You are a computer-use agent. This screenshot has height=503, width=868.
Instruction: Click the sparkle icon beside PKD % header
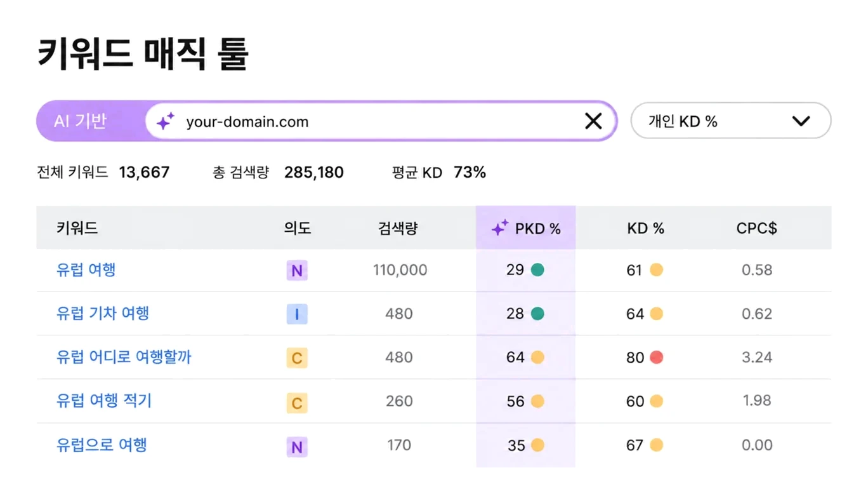pyautogui.click(x=500, y=227)
